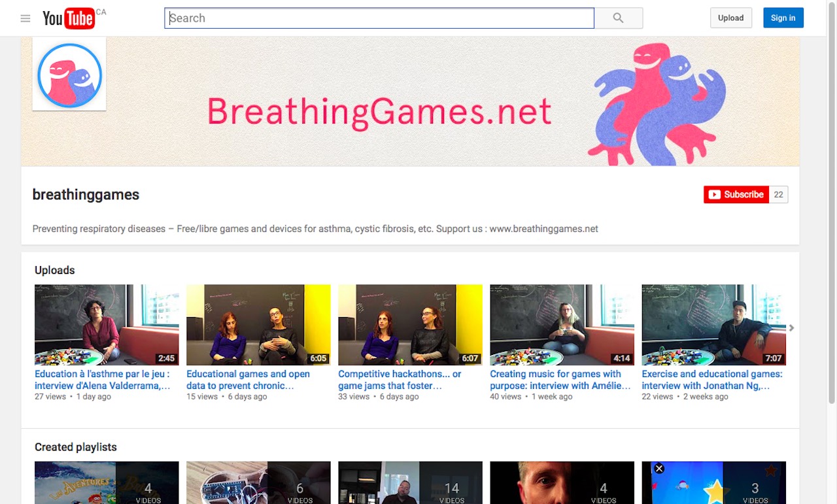Open the 4-video playlist with man's face
The width and height of the screenshot is (837, 504).
(562, 482)
